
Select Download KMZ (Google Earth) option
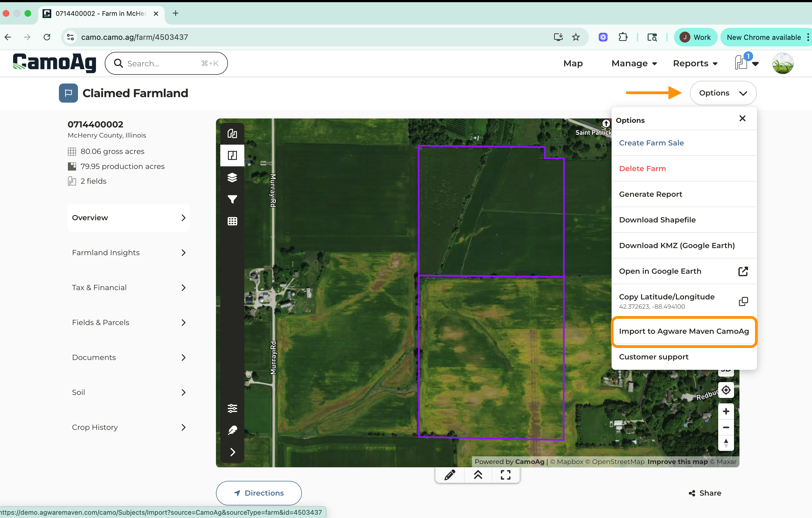point(684,245)
